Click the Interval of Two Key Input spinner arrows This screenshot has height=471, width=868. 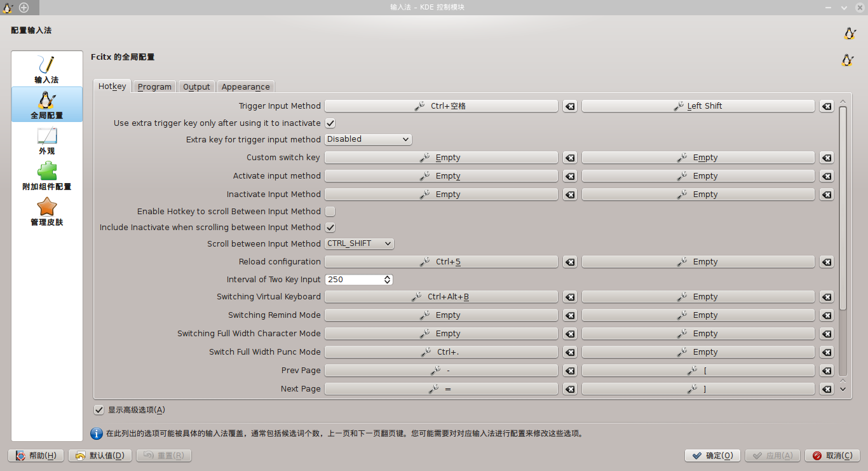point(388,280)
